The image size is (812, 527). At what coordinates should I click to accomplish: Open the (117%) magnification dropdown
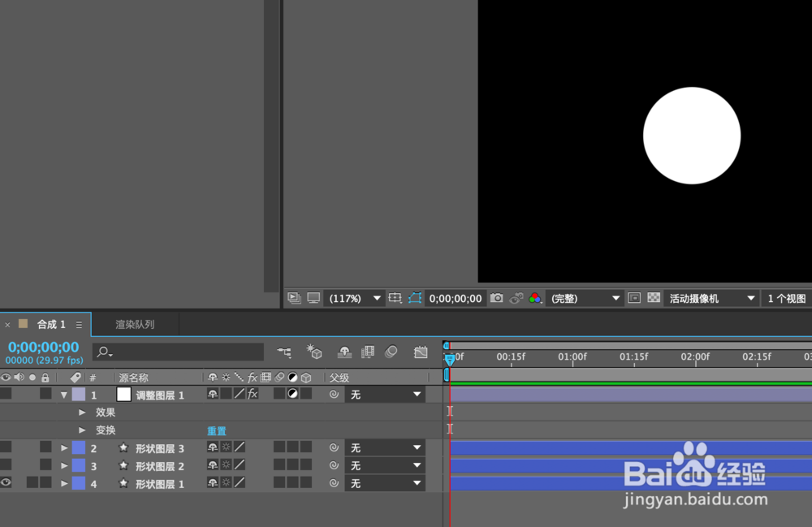coord(354,298)
